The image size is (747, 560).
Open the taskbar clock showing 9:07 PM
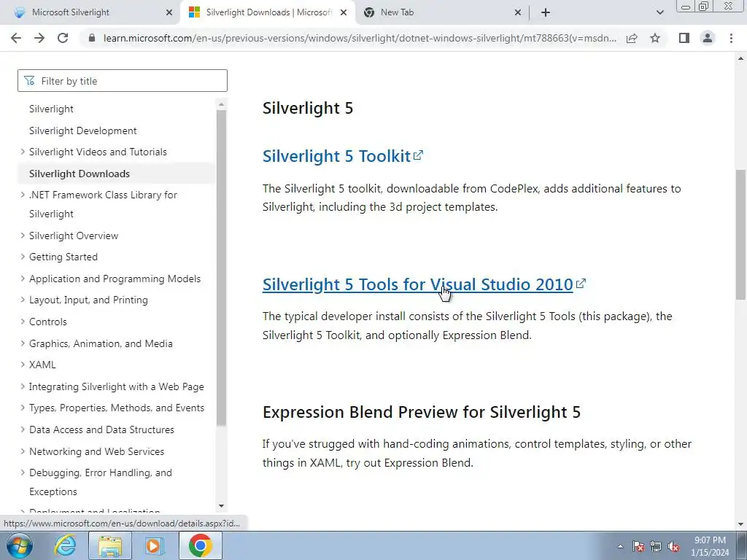pos(710,546)
